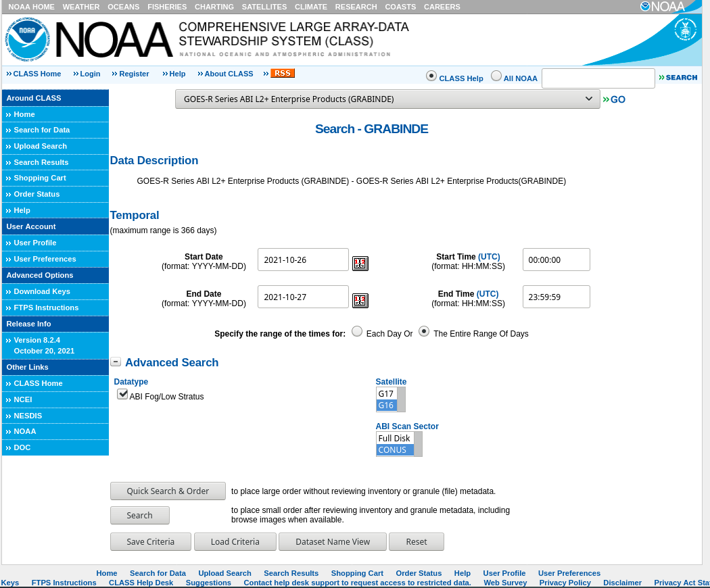Click the orange RSS feed icon
This screenshot has width=710, height=588.
click(x=283, y=73)
